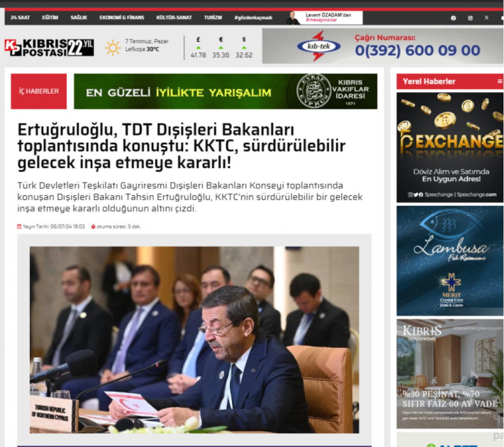Click the Kıbrıs Vakıflar İdaresi seal
Image resolution: width=504 pixels, height=447 pixels.
[x=313, y=91]
